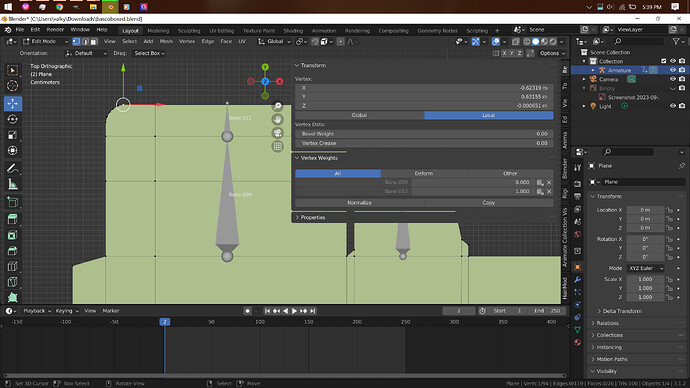
Task: Switch to Edge select mode
Action: 85,41
